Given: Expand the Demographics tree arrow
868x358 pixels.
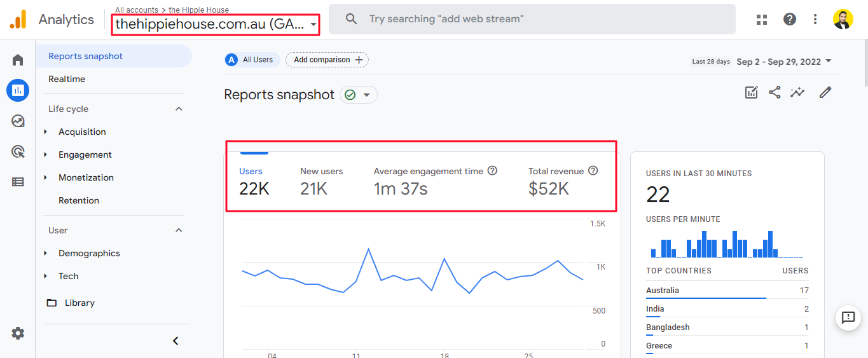Looking at the screenshot, I should (x=46, y=253).
